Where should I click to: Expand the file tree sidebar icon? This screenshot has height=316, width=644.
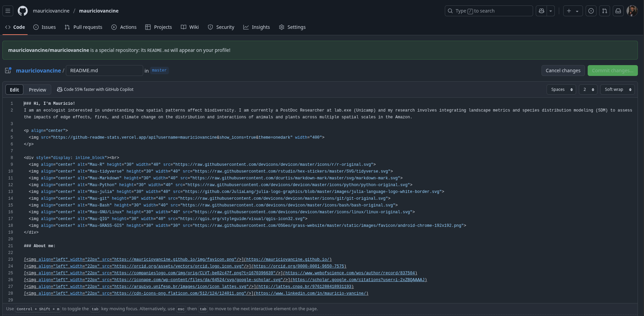click(8, 71)
